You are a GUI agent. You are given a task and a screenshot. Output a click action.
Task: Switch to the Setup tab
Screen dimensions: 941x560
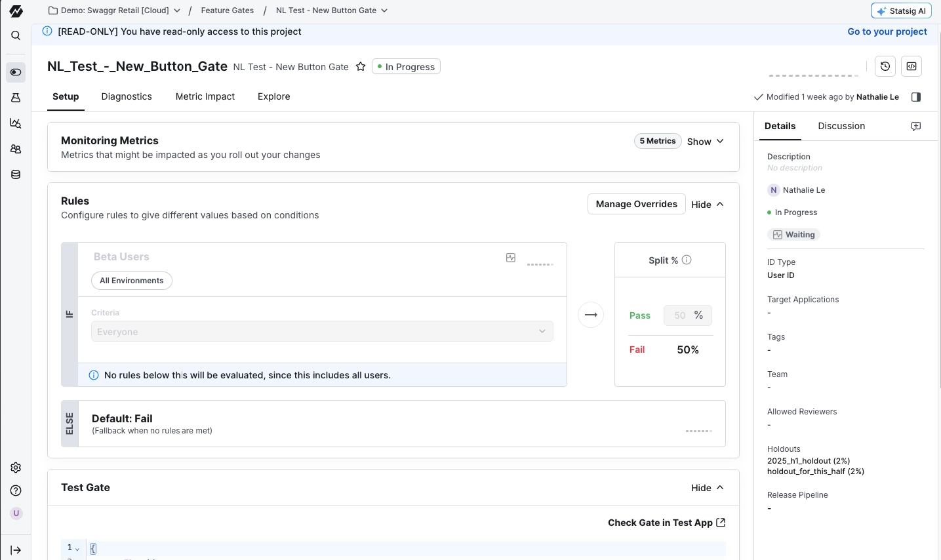point(66,96)
